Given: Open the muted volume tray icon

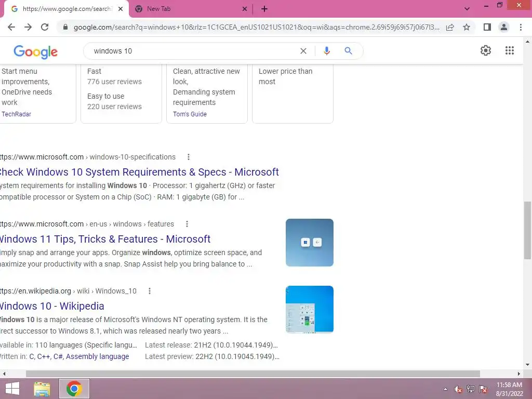Looking at the screenshot, I should pyautogui.click(x=458, y=389).
